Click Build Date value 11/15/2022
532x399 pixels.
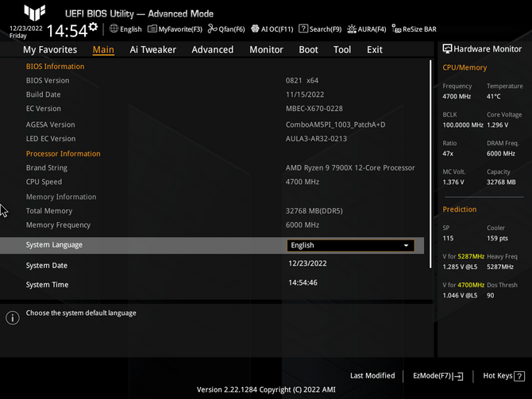click(305, 94)
